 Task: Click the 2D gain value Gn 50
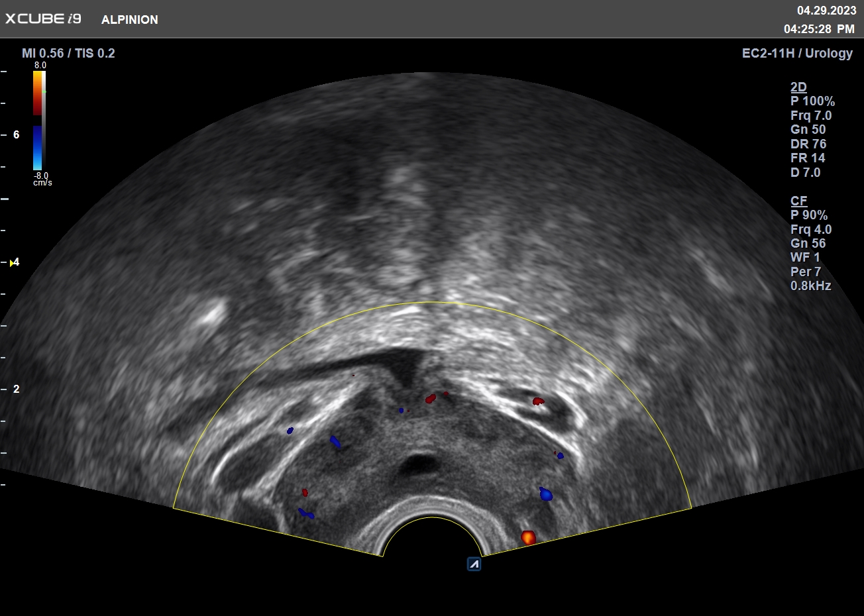[x=808, y=130]
